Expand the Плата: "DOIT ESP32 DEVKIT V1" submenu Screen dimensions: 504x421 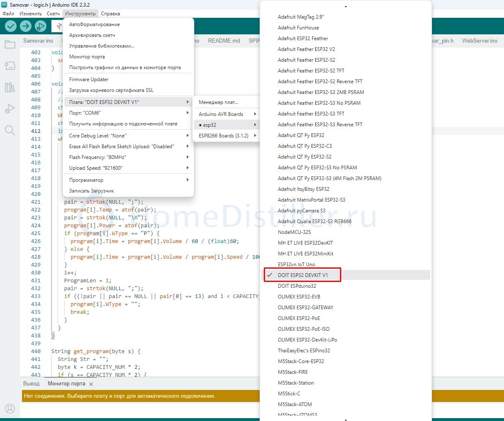[128, 102]
